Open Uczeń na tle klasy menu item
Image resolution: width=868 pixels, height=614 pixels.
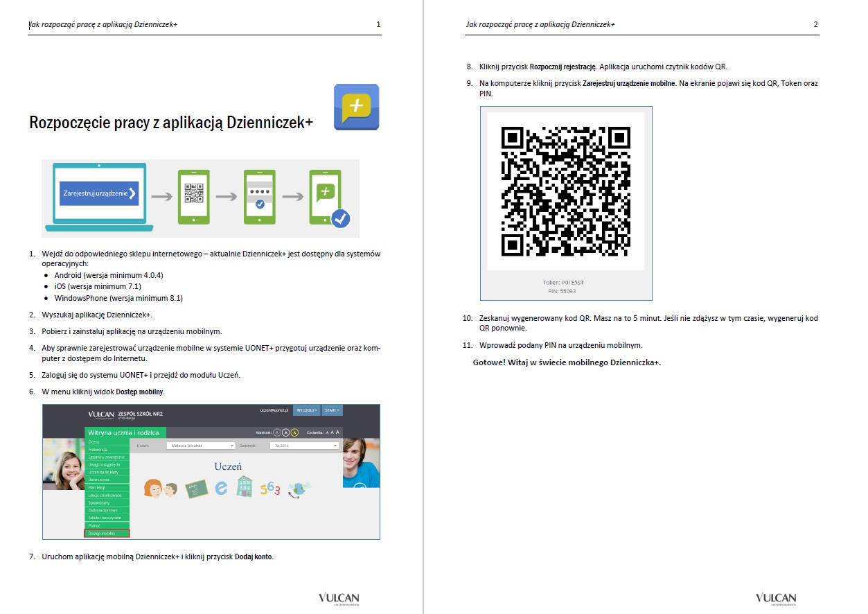click(107, 472)
